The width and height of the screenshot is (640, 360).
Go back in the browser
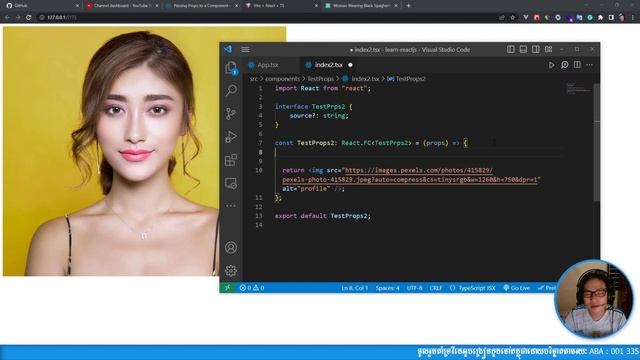pos(7,18)
